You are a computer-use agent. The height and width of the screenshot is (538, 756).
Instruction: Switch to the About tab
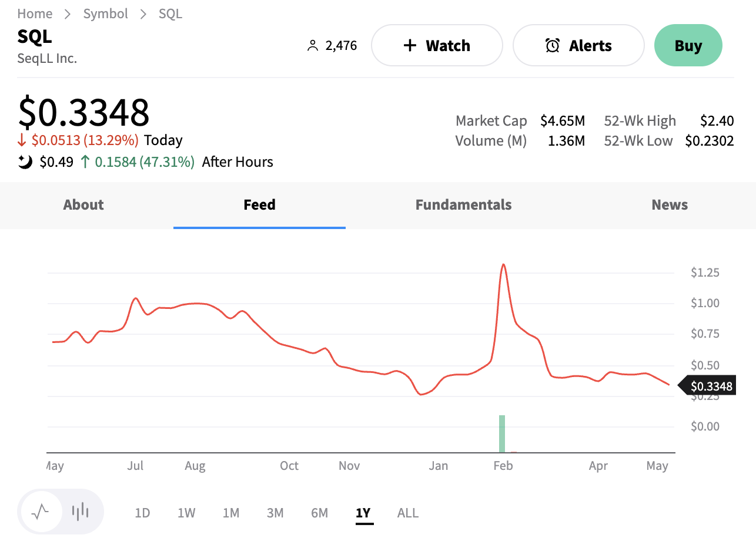pyautogui.click(x=83, y=205)
